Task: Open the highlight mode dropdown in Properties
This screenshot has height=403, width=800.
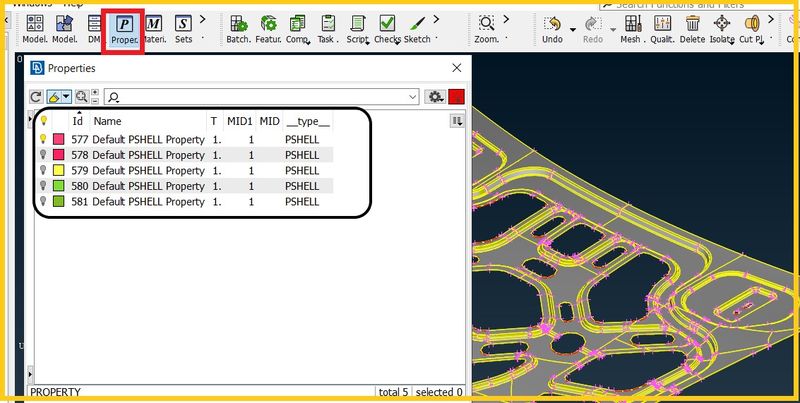Action: click(66, 96)
